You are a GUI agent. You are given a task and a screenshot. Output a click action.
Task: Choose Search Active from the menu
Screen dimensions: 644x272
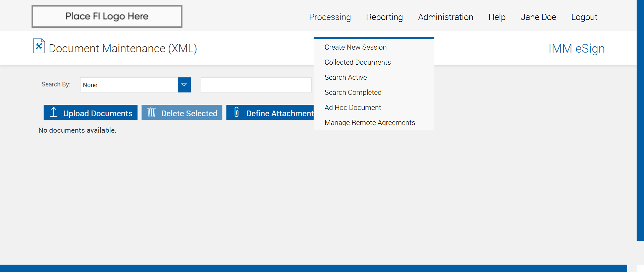pos(345,77)
